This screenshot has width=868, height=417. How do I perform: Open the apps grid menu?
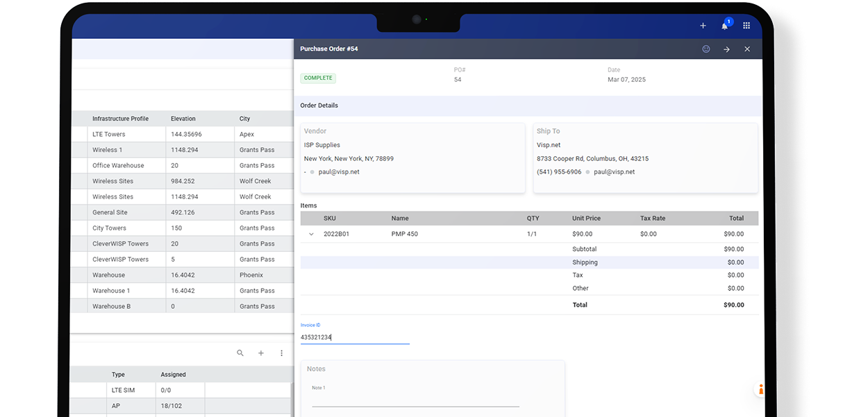click(x=746, y=26)
